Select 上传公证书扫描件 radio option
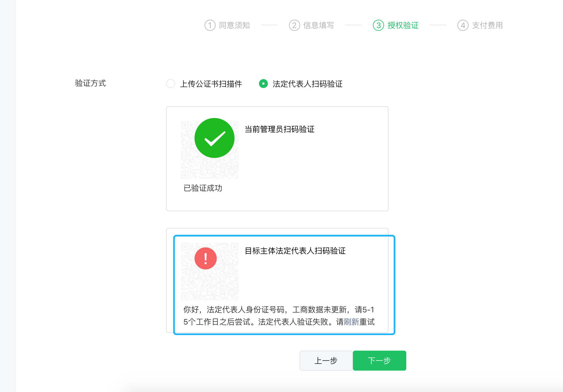 tap(171, 84)
